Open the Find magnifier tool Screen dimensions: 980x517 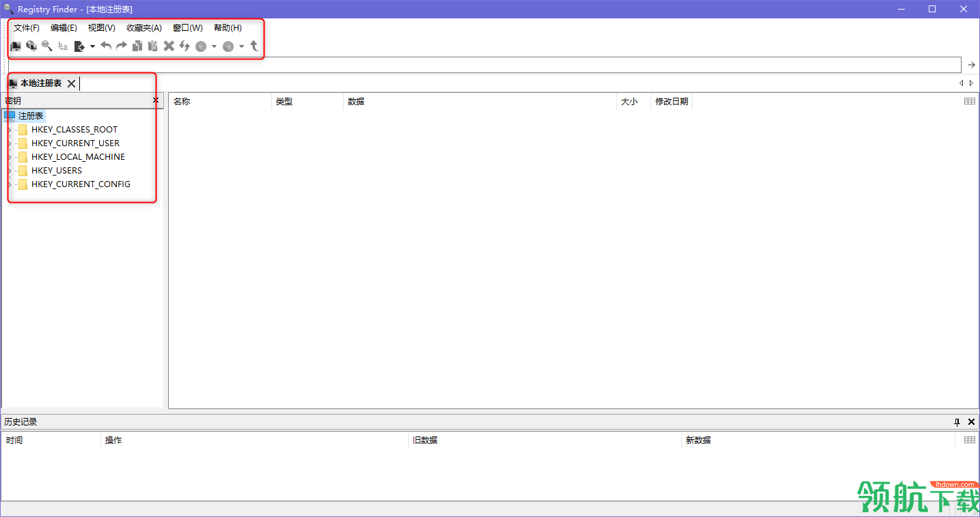pyautogui.click(x=47, y=46)
